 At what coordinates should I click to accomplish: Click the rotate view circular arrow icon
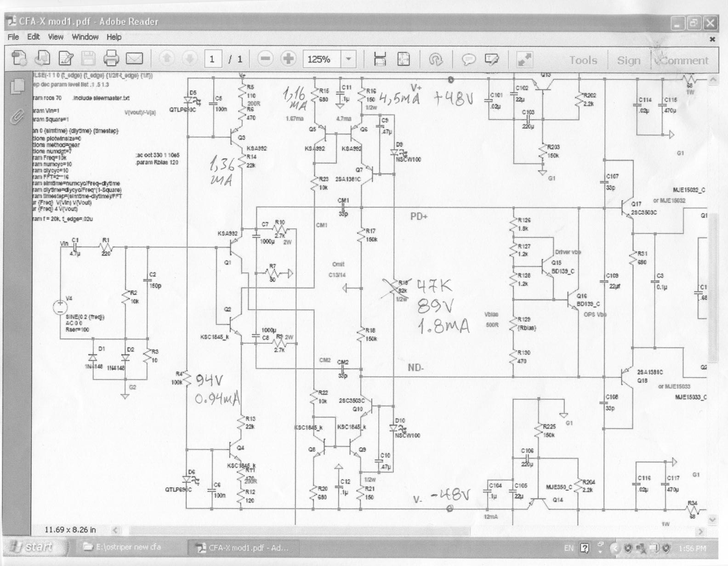coord(435,59)
